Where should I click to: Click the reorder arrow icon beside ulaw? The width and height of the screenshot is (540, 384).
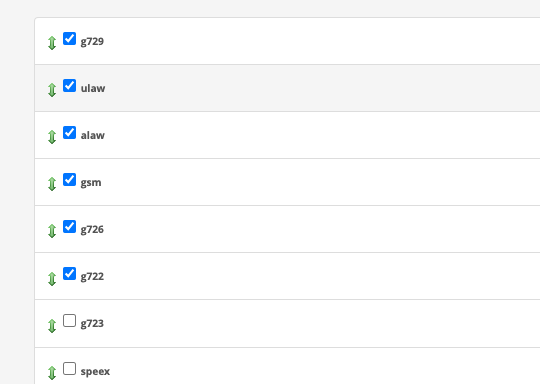click(x=52, y=90)
